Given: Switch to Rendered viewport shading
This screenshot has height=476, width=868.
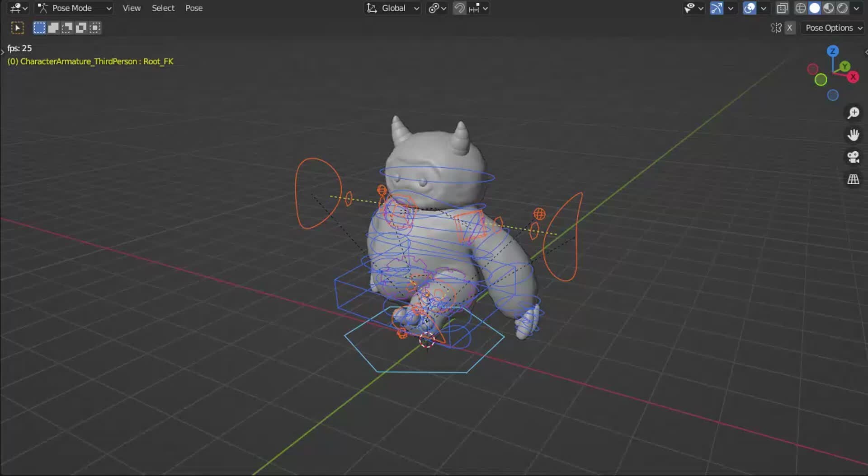Looking at the screenshot, I should coord(842,8).
